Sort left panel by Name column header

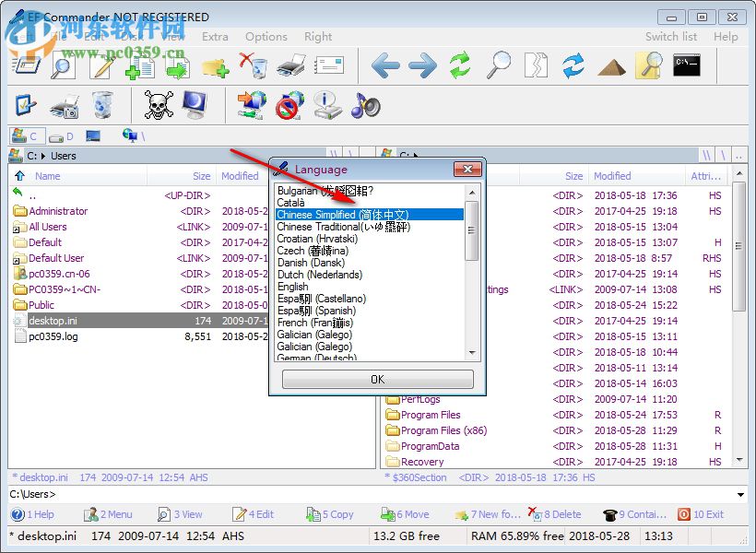(x=48, y=176)
